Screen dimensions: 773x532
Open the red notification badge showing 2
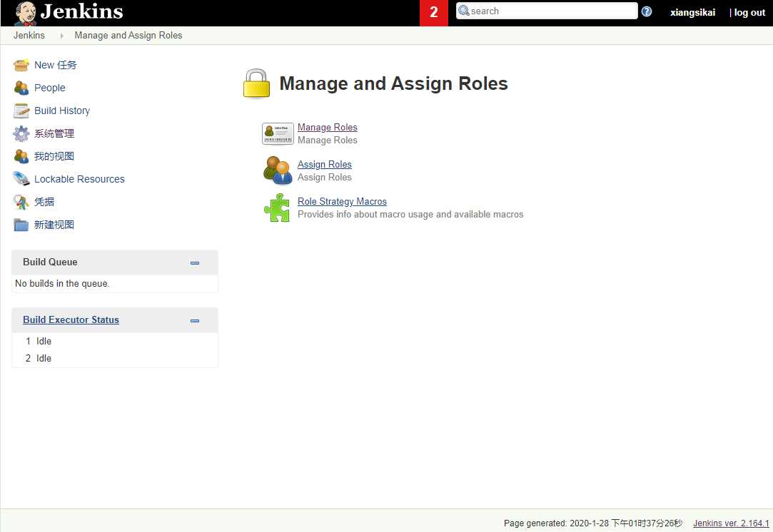(434, 12)
